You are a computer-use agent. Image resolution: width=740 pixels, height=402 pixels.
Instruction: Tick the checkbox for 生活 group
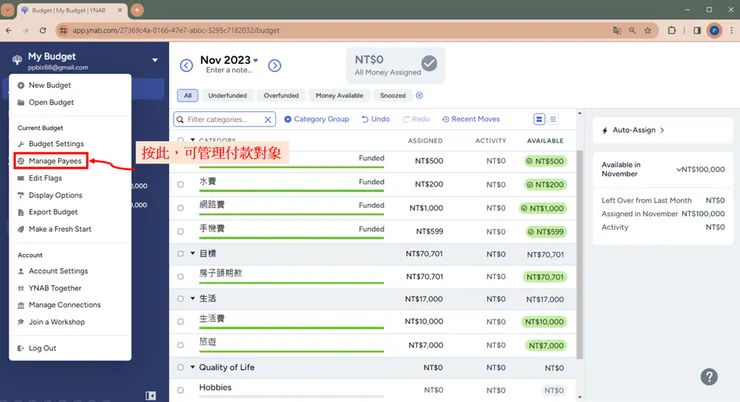pos(180,299)
